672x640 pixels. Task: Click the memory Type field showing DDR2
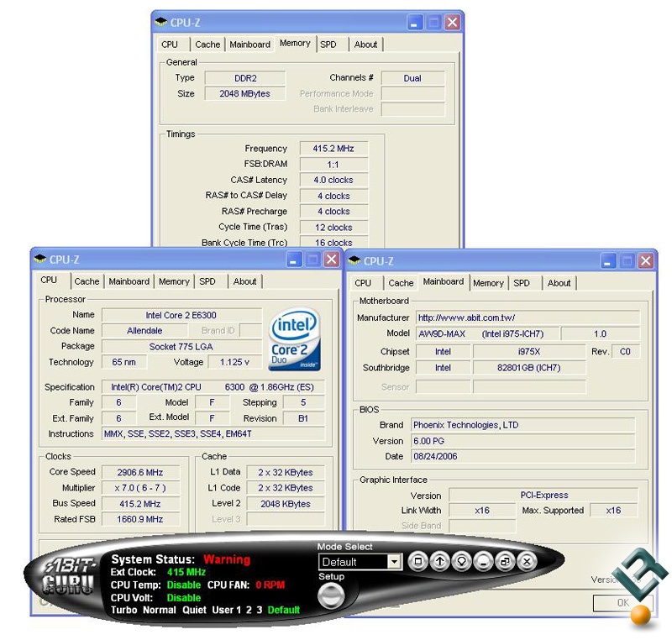245,78
